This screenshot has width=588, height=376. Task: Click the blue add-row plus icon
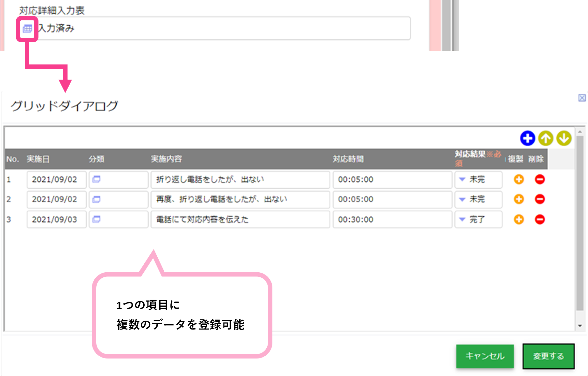pos(527,138)
